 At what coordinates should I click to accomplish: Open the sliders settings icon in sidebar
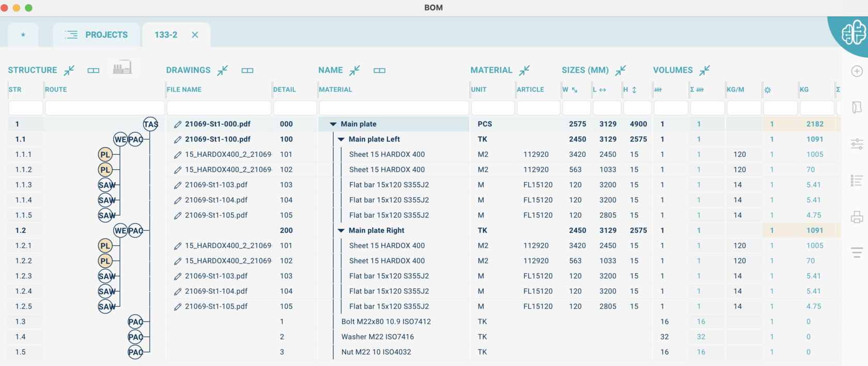pyautogui.click(x=857, y=144)
